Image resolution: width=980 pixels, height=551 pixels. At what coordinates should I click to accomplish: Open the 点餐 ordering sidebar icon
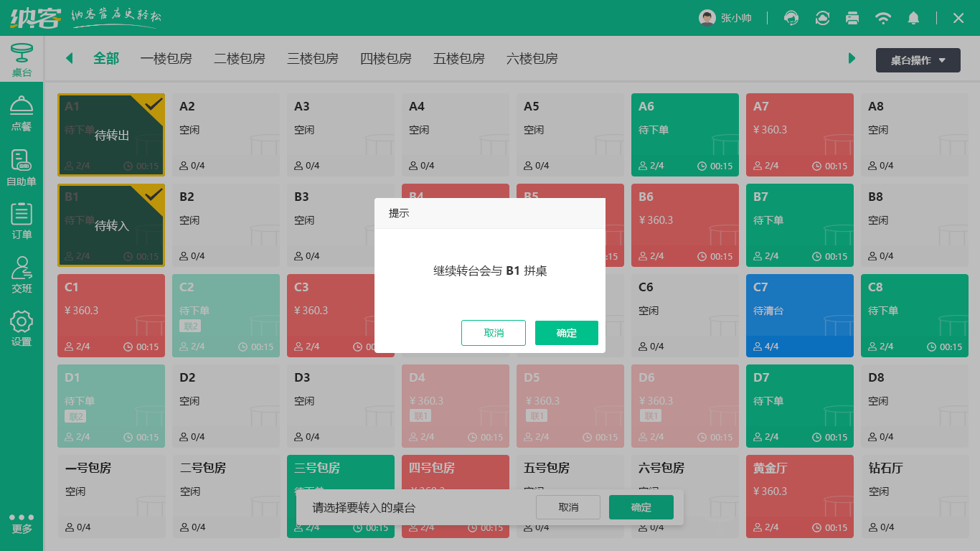point(22,113)
